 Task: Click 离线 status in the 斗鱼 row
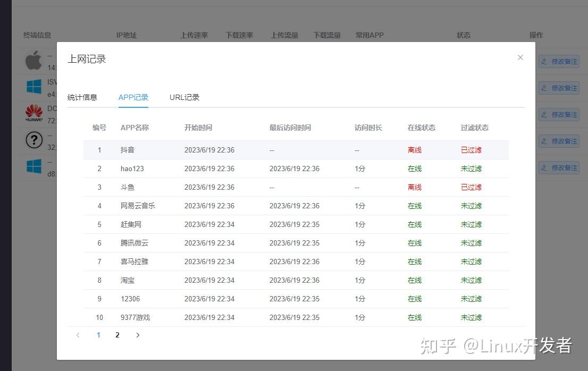(414, 187)
